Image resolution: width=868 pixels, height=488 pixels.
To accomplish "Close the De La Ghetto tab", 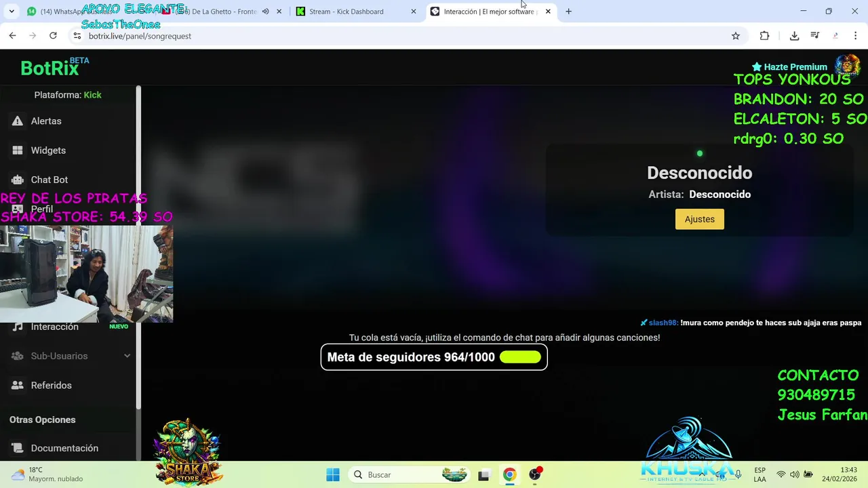I will pyautogui.click(x=279, y=12).
